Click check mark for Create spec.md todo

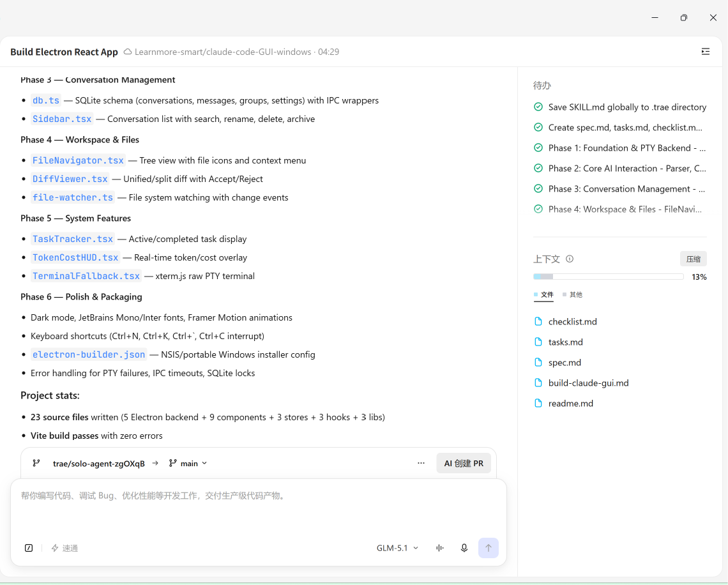tap(538, 127)
